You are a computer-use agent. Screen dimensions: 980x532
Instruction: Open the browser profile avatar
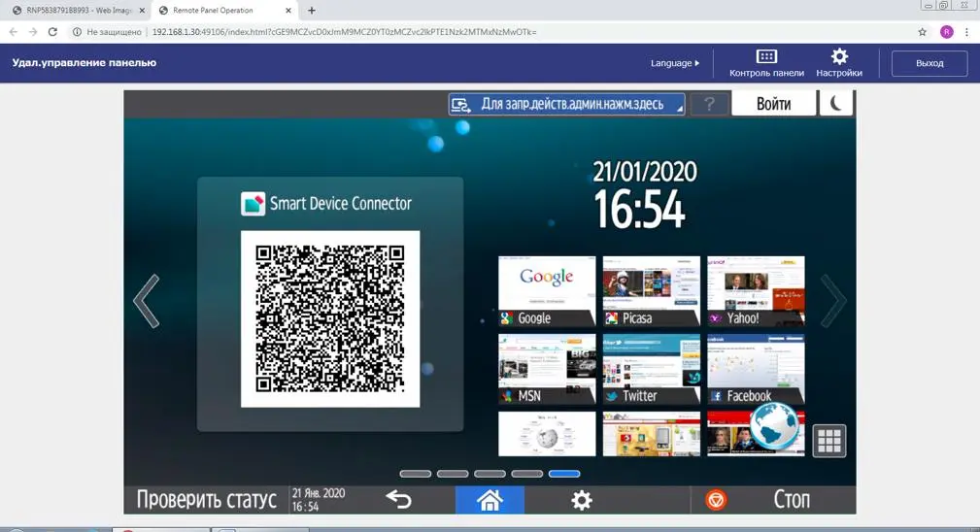[947, 32]
